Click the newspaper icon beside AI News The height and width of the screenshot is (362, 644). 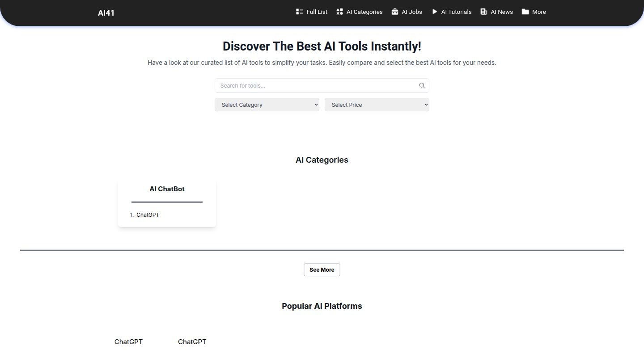(x=483, y=12)
